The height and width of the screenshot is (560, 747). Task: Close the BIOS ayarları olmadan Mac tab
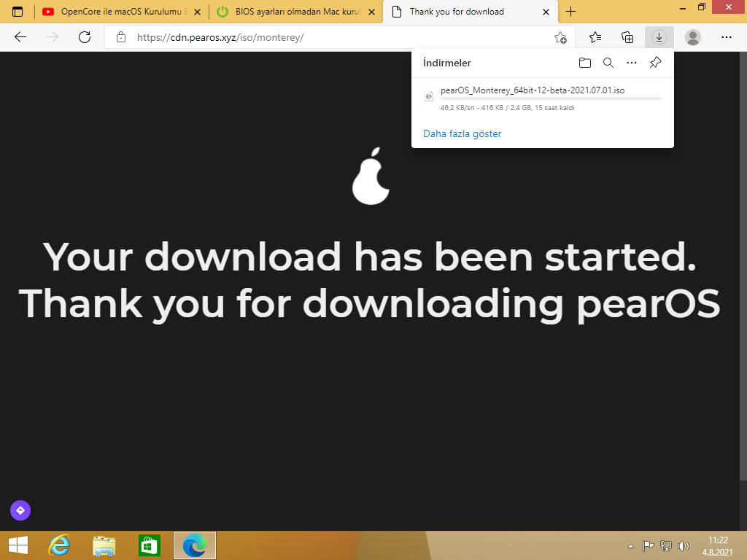coord(371,12)
